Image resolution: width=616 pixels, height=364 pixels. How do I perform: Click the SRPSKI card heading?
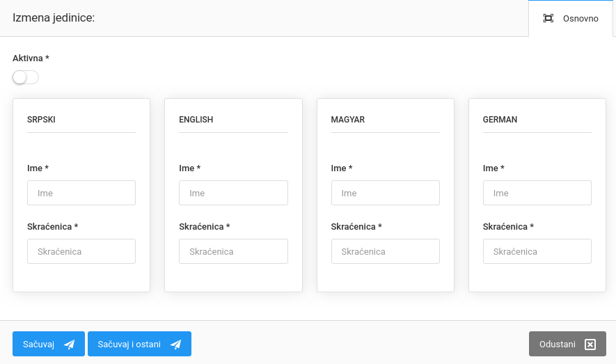[x=41, y=120]
